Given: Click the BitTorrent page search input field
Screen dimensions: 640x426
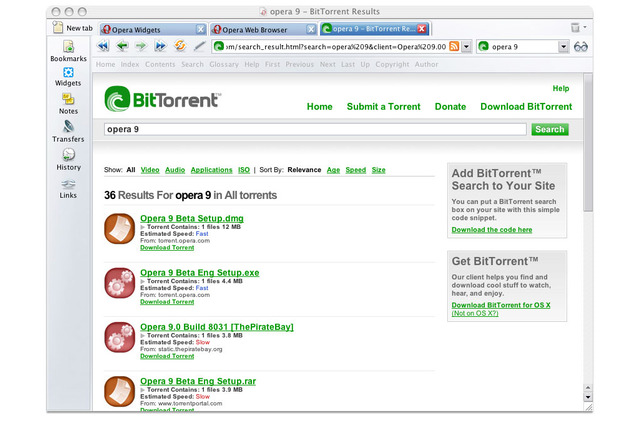Looking at the screenshot, I should click(315, 129).
